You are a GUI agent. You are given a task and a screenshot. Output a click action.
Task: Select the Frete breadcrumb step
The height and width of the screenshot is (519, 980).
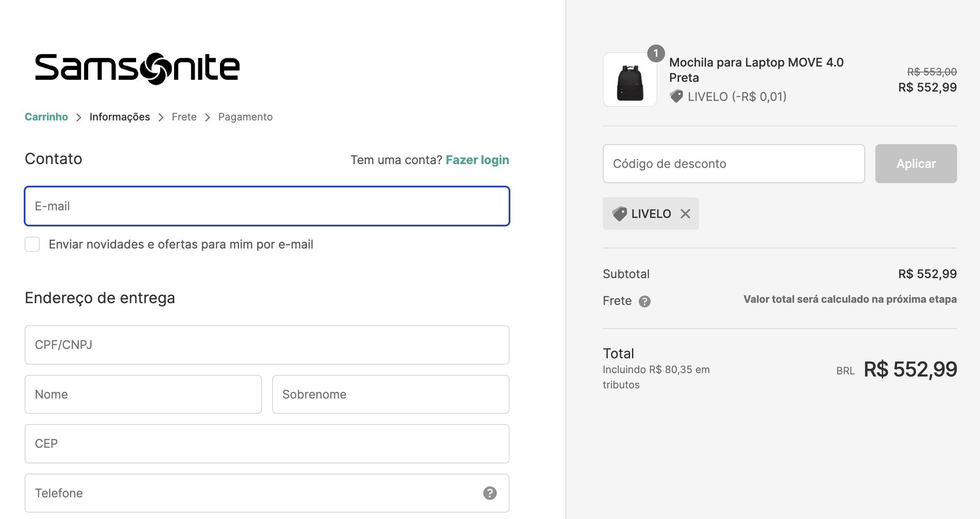tap(184, 117)
